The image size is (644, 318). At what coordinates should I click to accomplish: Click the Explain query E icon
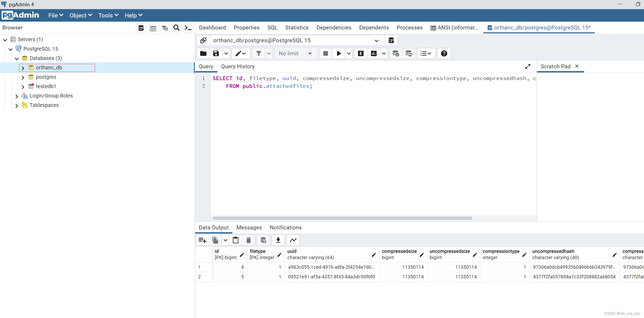pyautogui.click(x=361, y=53)
